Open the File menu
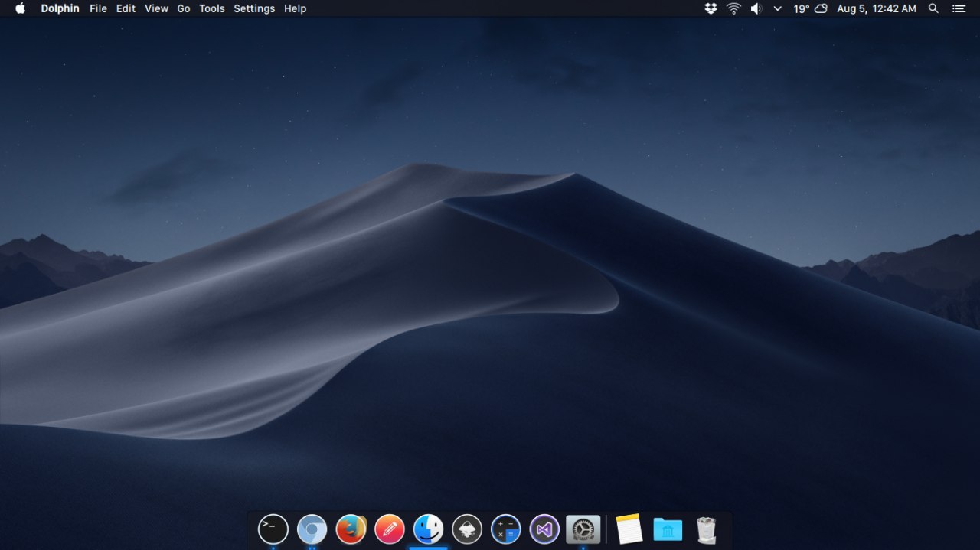This screenshot has width=980, height=550. (x=98, y=8)
